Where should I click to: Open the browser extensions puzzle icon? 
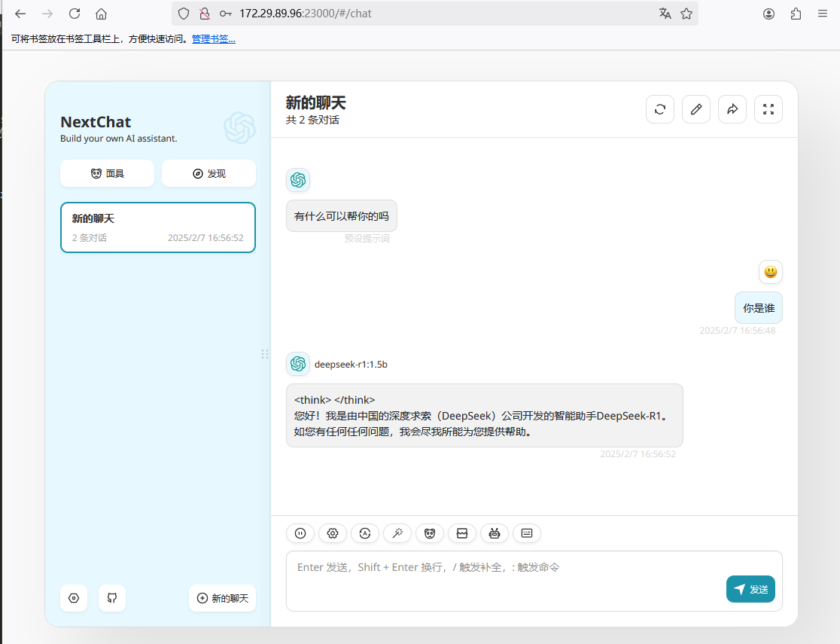tap(796, 14)
